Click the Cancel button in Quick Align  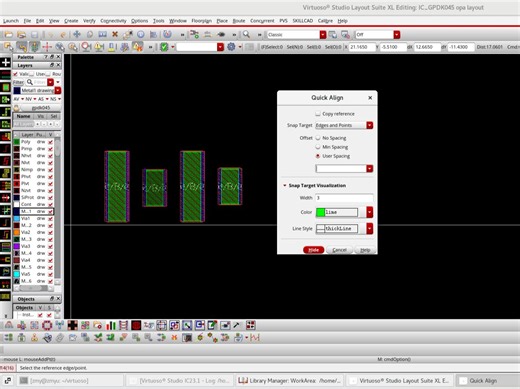coord(339,250)
